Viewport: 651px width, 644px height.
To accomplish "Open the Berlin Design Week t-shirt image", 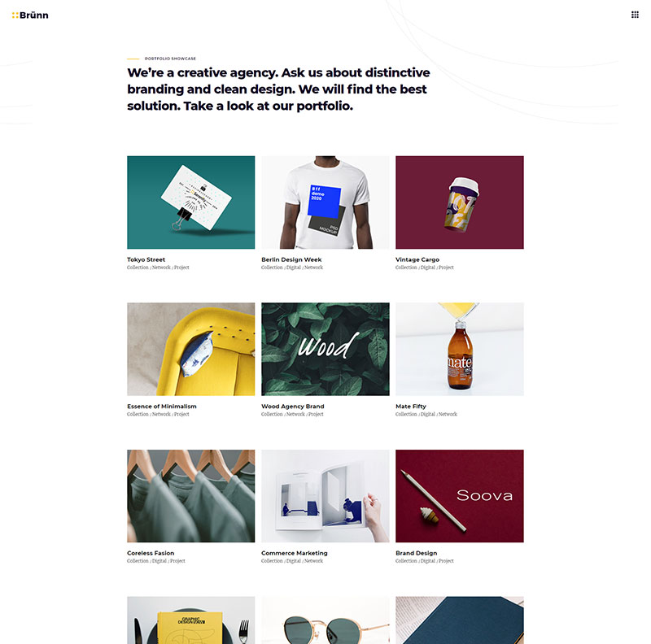I will [325, 202].
